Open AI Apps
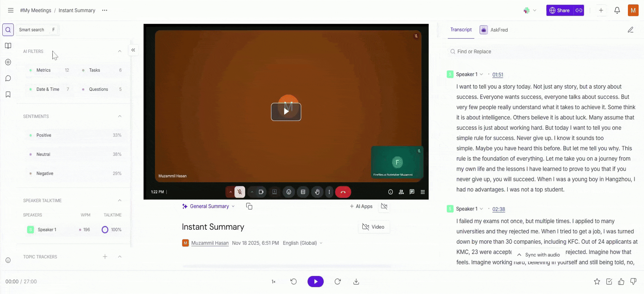This screenshot has height=294, width=644. 361,206
